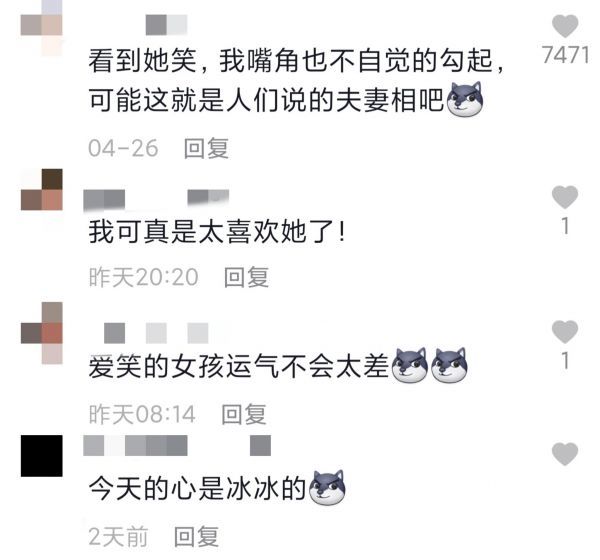Viewport: 600px width, 560px height.
Task: Click the first husky emoji after "不会太差"
Action: 410,366
